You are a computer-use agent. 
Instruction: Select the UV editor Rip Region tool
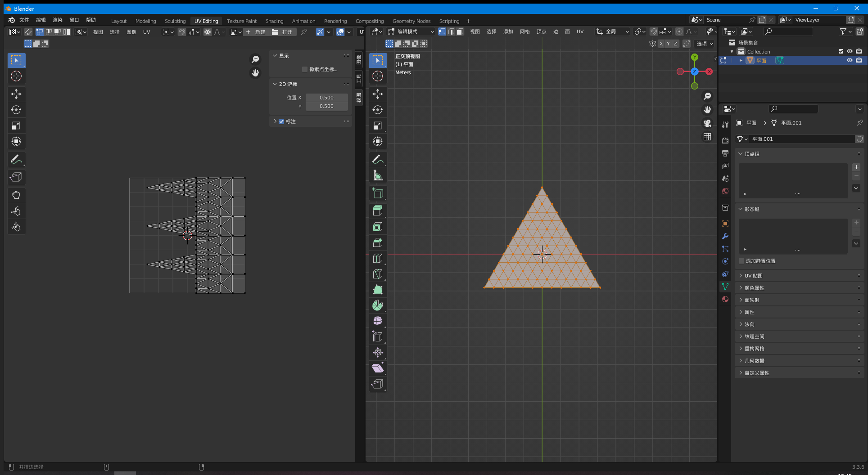click(x=16, y=177)
